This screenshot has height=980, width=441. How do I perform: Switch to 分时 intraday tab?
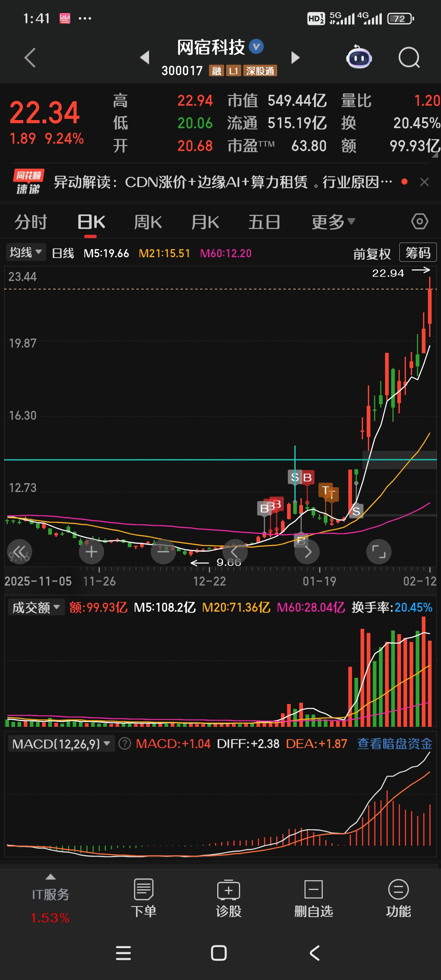pos(31,222)
